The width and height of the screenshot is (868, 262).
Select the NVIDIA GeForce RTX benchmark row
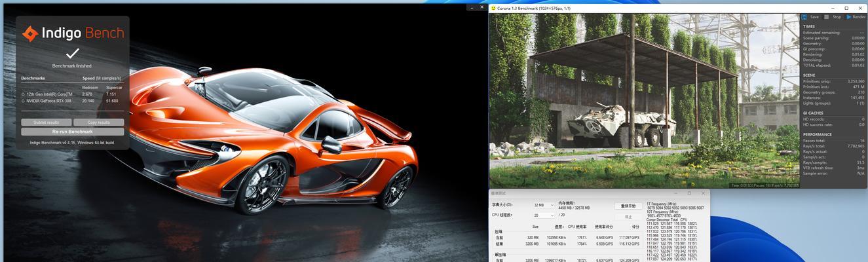[72, 101]
